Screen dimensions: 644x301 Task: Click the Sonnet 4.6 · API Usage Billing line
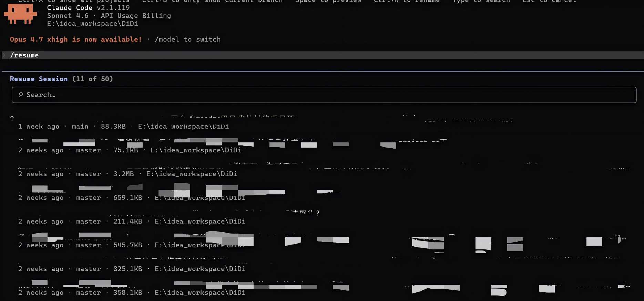tap(109, 15)
